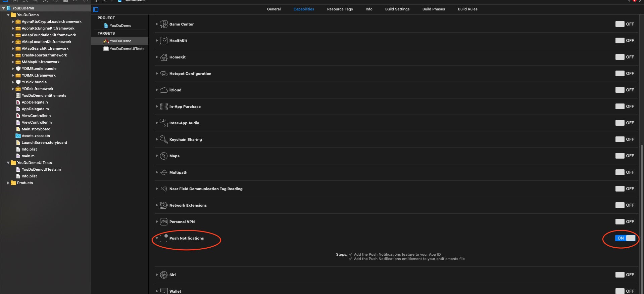644x294 pixels.
Task: Select the YouDuDemo.entitlements file icon
Action: [x=18, y=95]
